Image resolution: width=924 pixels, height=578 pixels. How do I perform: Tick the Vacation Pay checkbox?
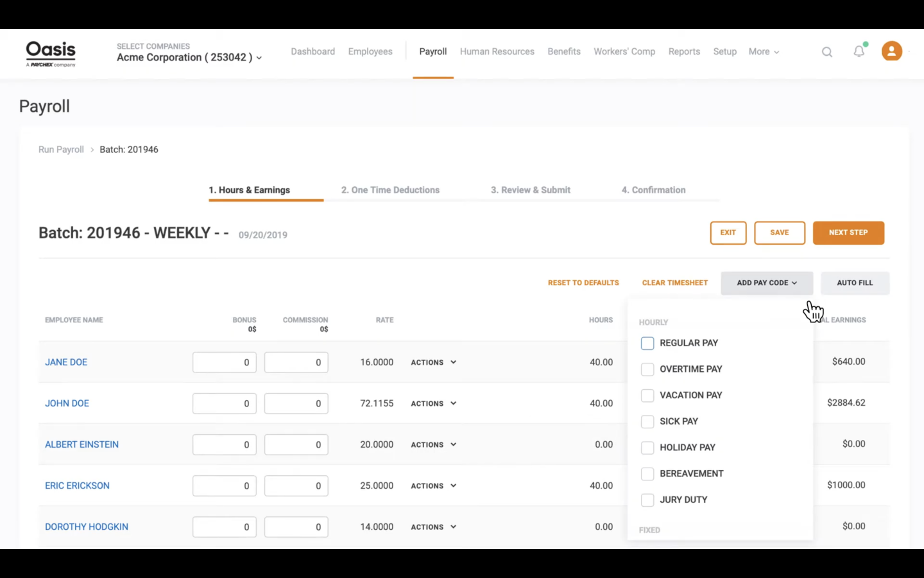click(647, 396)
